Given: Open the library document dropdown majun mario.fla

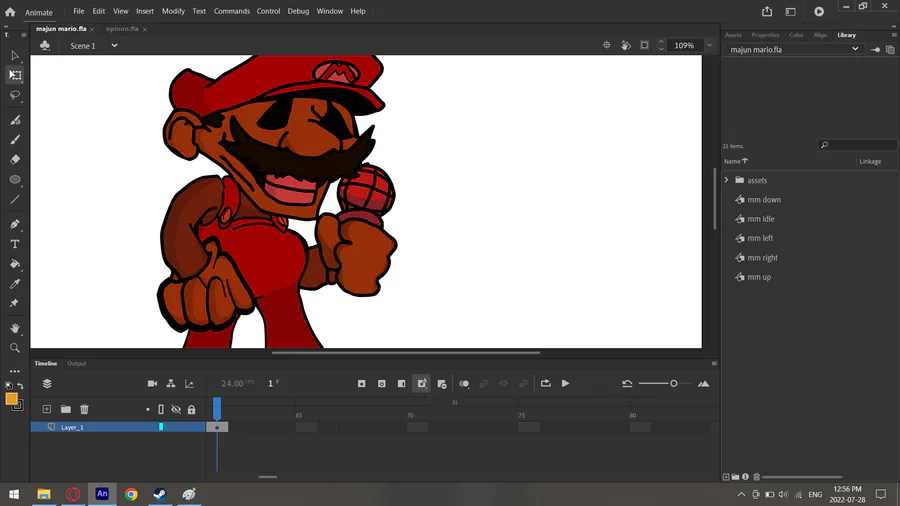Looking at the screenshot, I should pos(793,49).
